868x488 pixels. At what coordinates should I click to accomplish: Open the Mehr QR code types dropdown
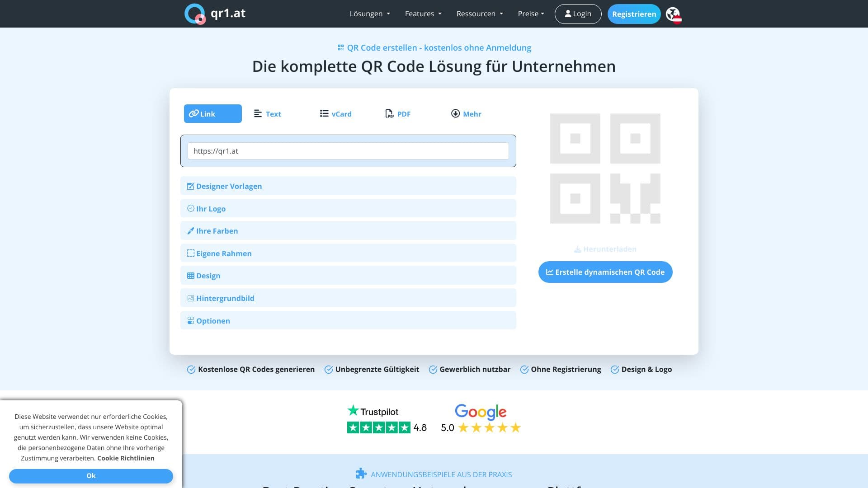(466, 114)
